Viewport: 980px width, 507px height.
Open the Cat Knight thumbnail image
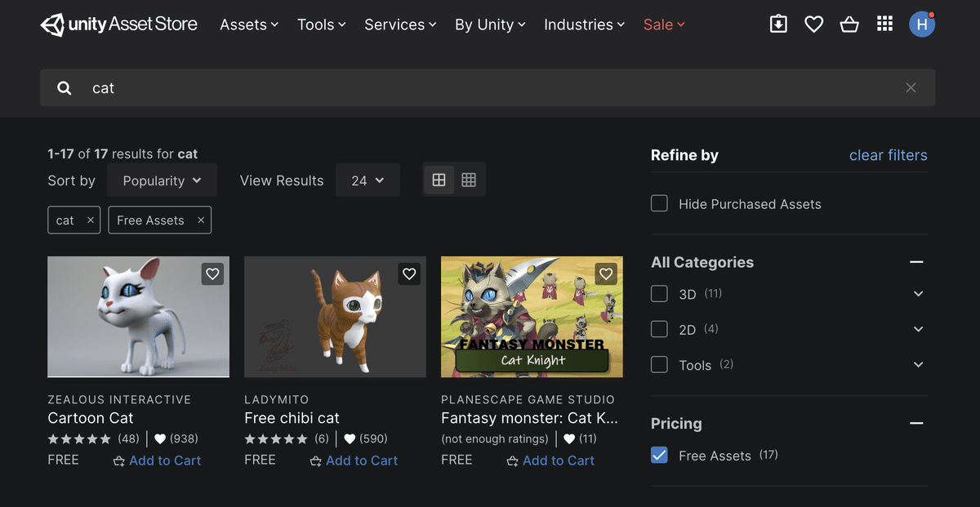pyautogui.click(x=532, y=317)
